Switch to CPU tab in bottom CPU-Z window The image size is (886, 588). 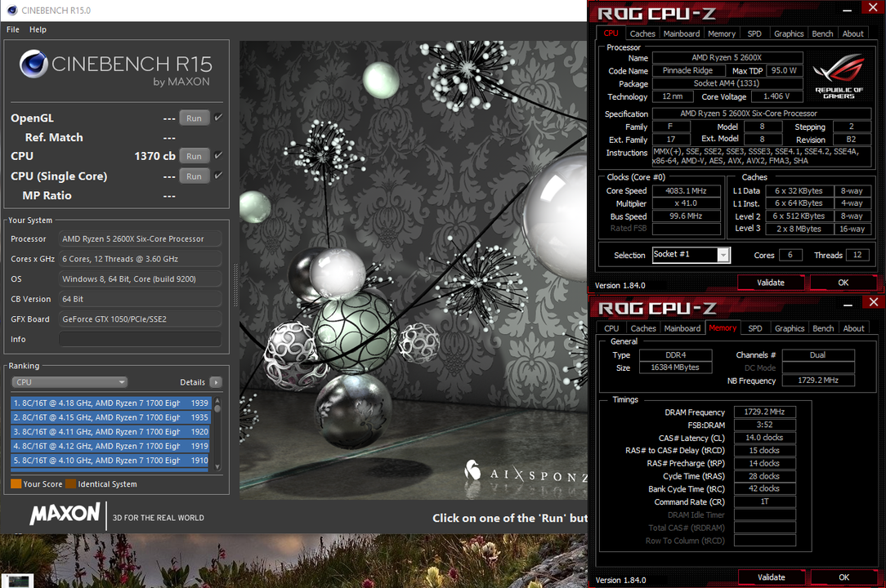(x=611, y=328)
